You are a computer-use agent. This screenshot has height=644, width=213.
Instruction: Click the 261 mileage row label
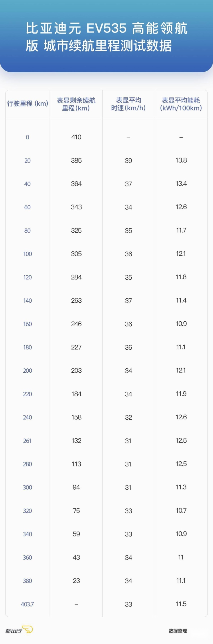[27, 441]
